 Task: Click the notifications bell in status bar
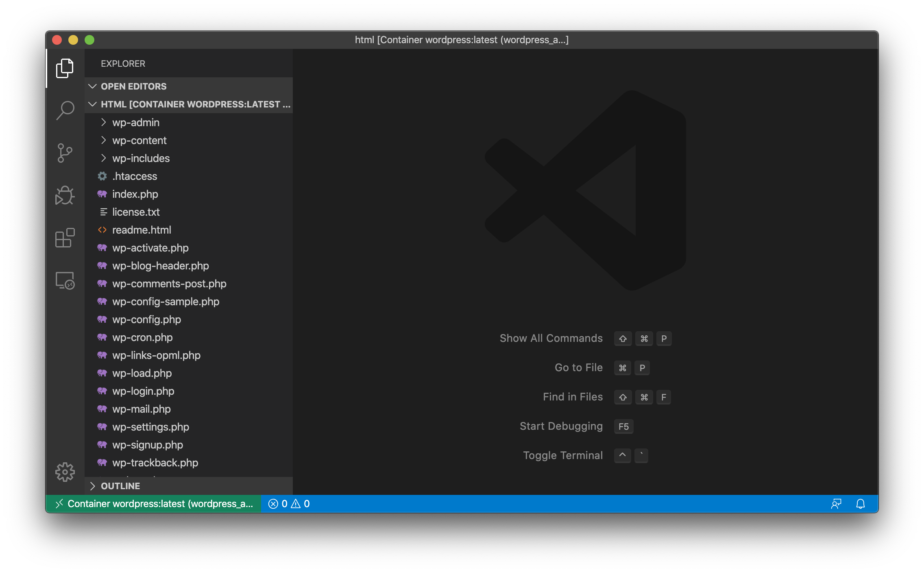(860, 504)
